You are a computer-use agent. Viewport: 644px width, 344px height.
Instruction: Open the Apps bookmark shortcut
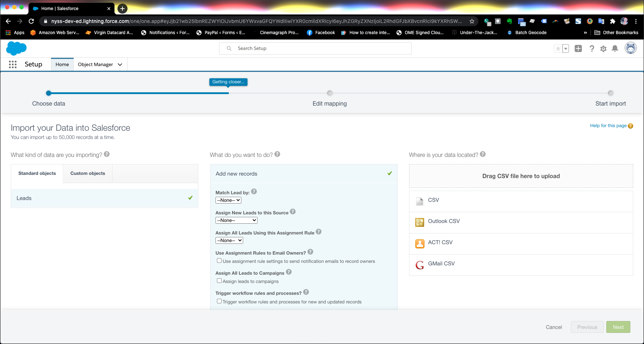coord(15,33)
